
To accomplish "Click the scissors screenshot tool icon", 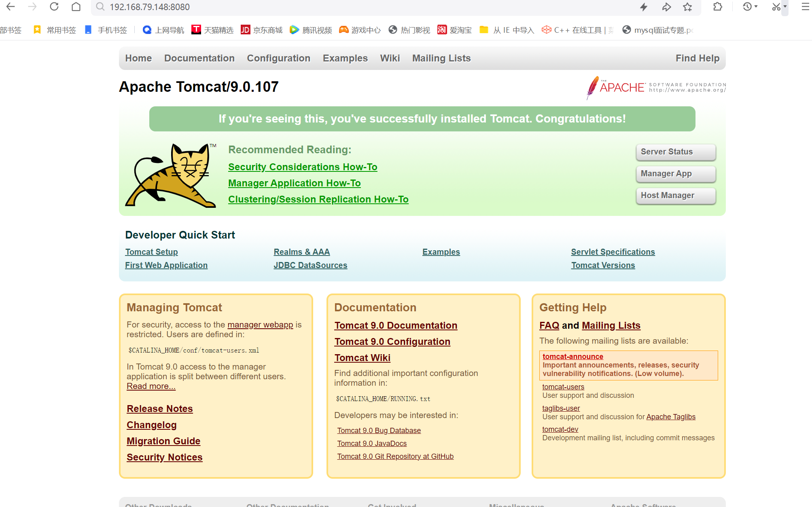I will coord(776,6).
